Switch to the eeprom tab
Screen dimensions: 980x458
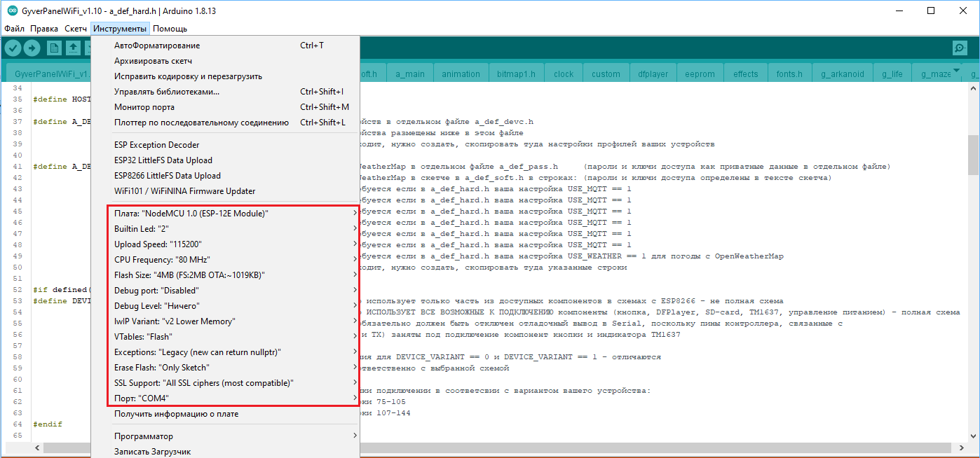point(700,74)
